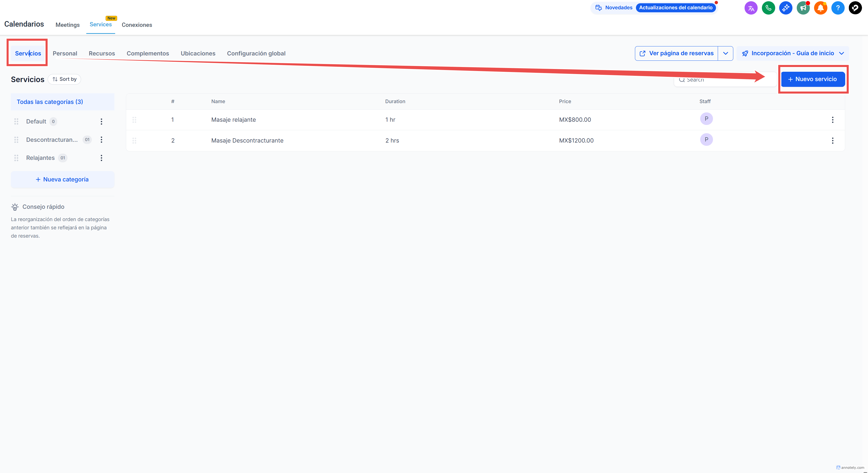Click the Nuevo servicio button
The width and height of the screenshot is (868, 473).
coord(812,79)
